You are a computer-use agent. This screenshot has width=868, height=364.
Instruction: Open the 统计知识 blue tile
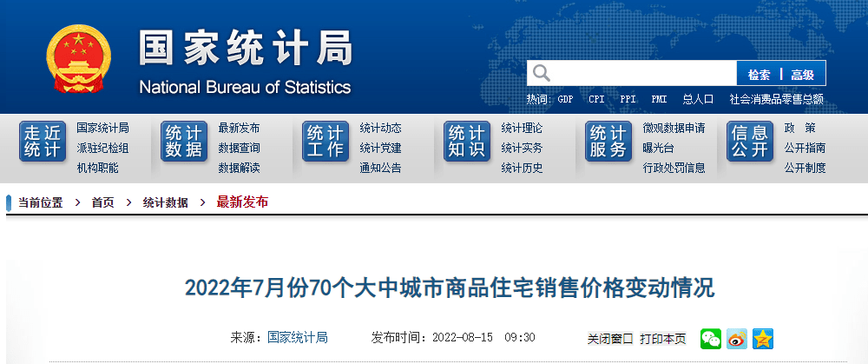point(467,142)
